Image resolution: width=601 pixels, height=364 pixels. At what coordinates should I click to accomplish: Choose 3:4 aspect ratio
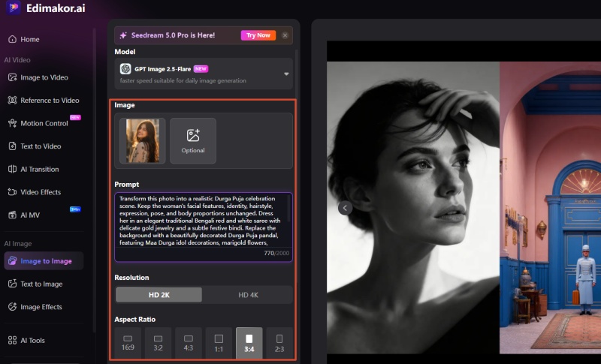pos(249,342)
